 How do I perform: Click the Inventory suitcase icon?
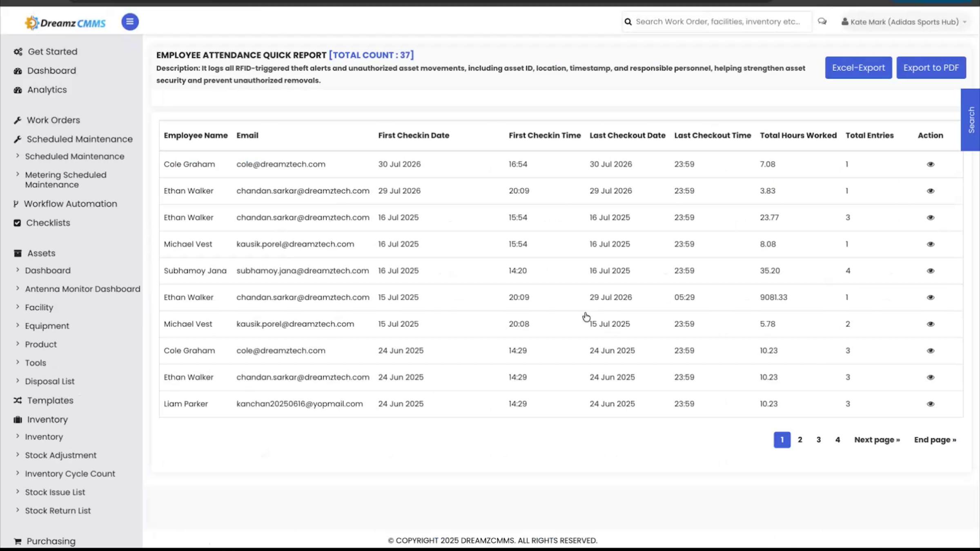(x=18, y=420)
